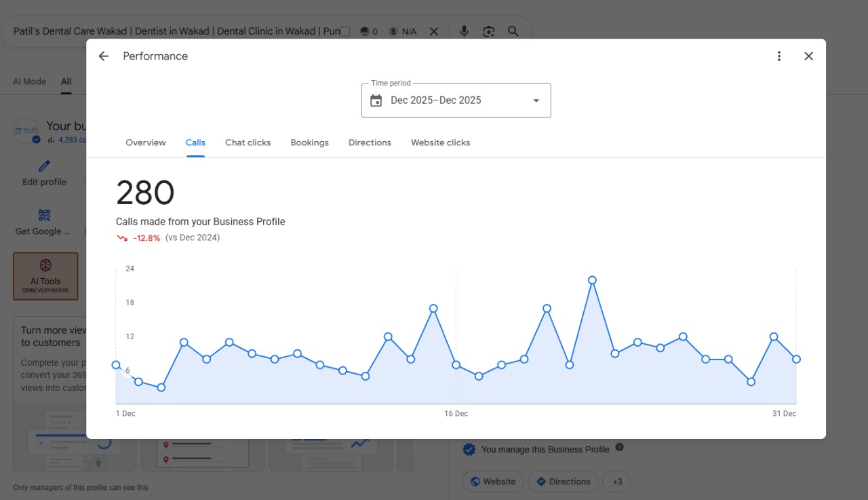
Task: Click the Website button below profile
Action: tap(493, 482)
